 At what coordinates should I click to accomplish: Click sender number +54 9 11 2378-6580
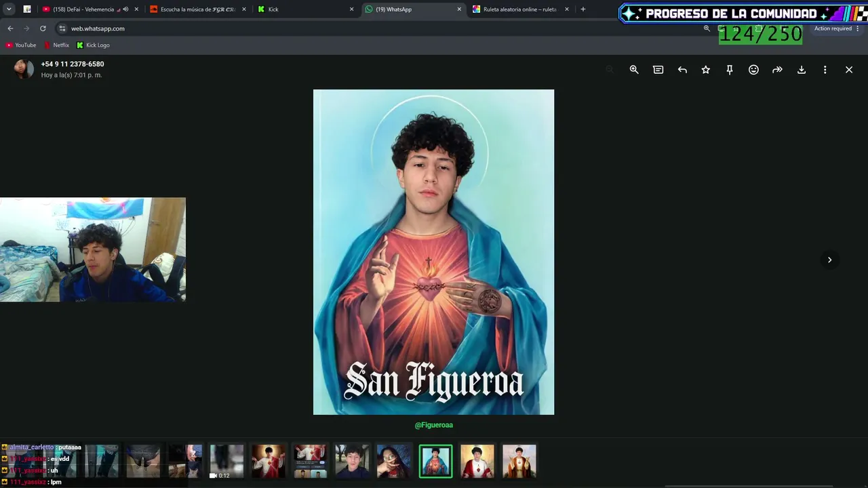click(73, 64)
